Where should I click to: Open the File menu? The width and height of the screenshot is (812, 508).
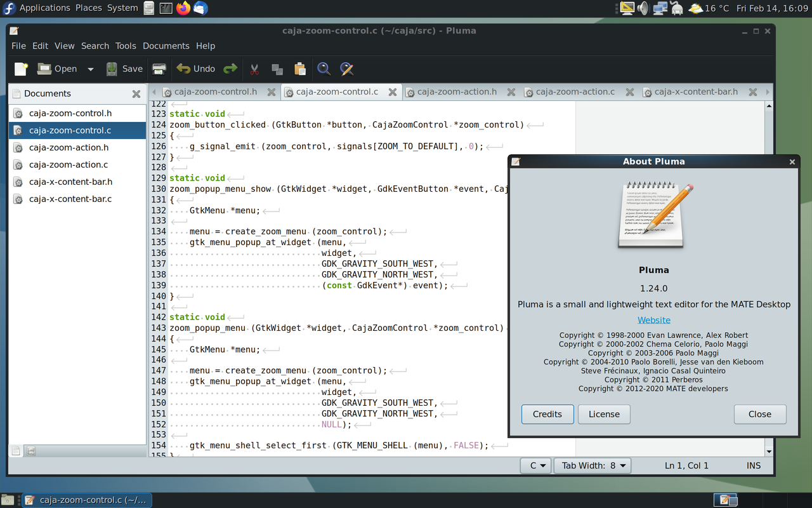click(x=18, y=46)
